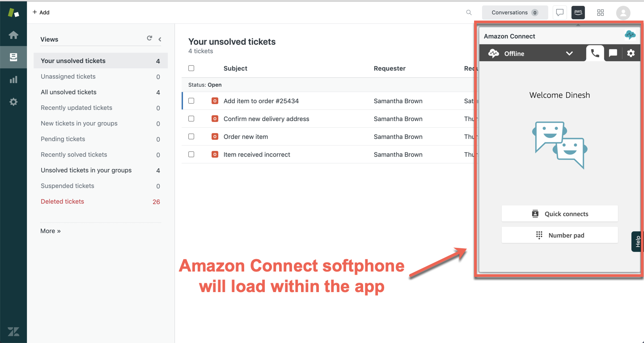Switch to the softphone chat tab
The width and height of the screenshot is (644, 343).
tap(613, 54)
